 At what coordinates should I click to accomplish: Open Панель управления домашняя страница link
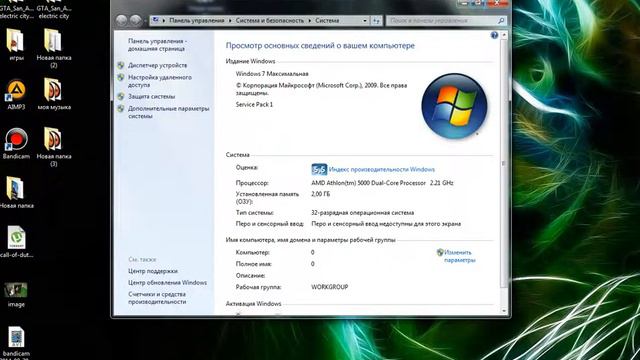point(157,45)
